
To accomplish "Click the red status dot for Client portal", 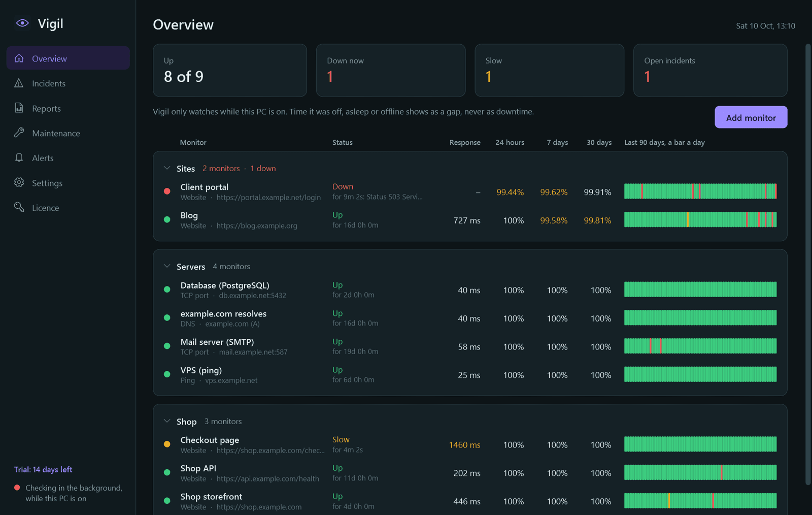I will (x=167, y=191).
